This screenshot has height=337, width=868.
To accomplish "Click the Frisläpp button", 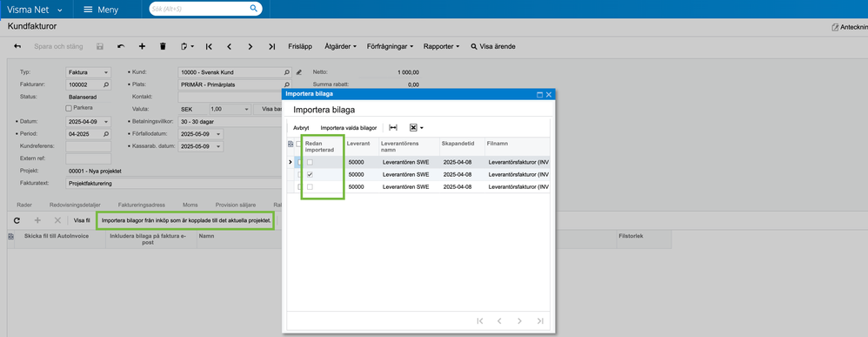I will (x=301, y=46).
